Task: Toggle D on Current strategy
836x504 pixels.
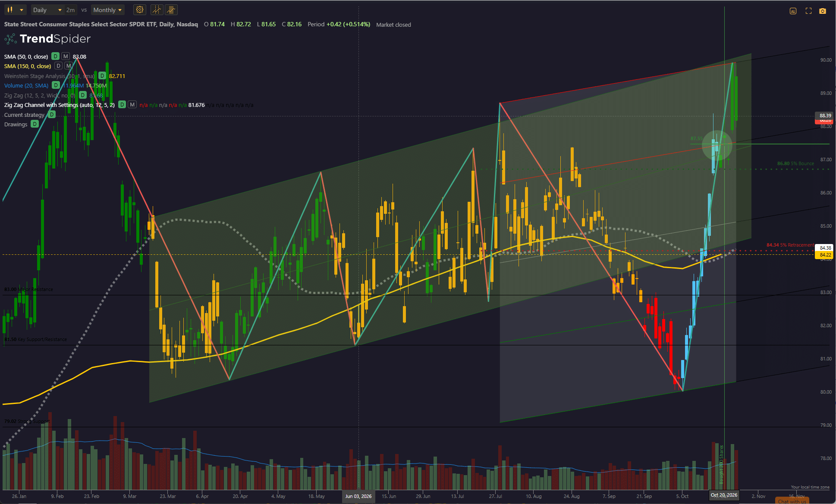Action: pyautogui.click(x=52, y=115)
